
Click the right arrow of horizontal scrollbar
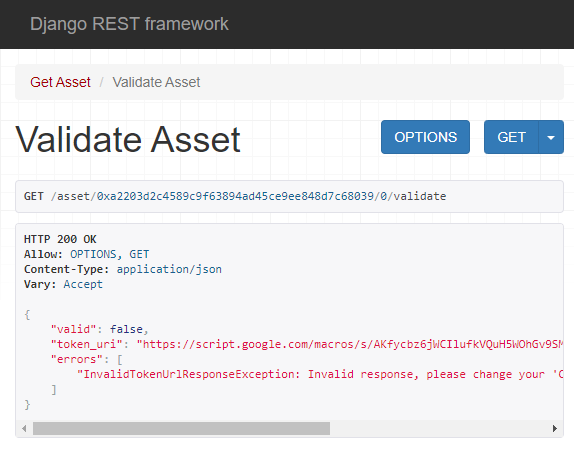coord(555,428)
